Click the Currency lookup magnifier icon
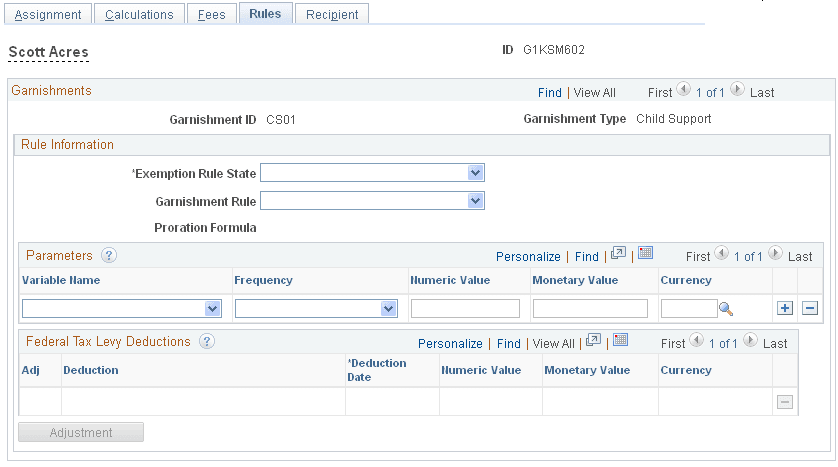The height and width of the screenshot is (467, 838). click(x=726, y=309)
